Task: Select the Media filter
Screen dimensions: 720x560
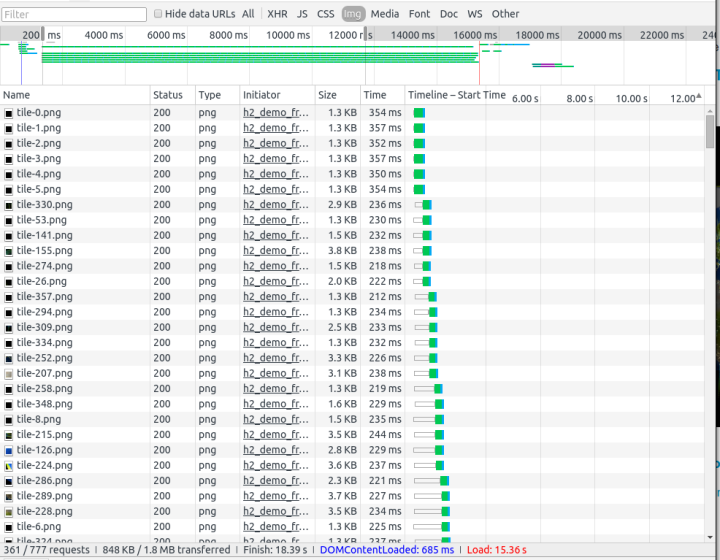Action: [x=385, y=14]
